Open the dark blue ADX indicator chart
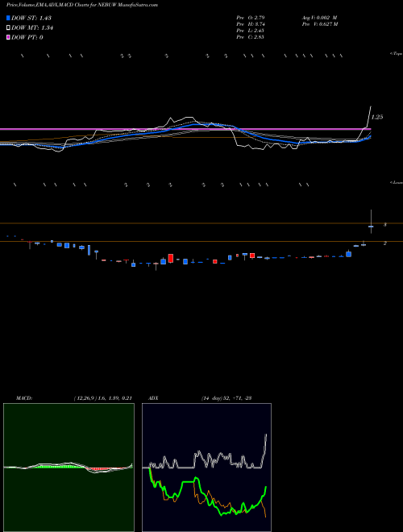The height and width of the screenshot is (532, 403). 206,468
